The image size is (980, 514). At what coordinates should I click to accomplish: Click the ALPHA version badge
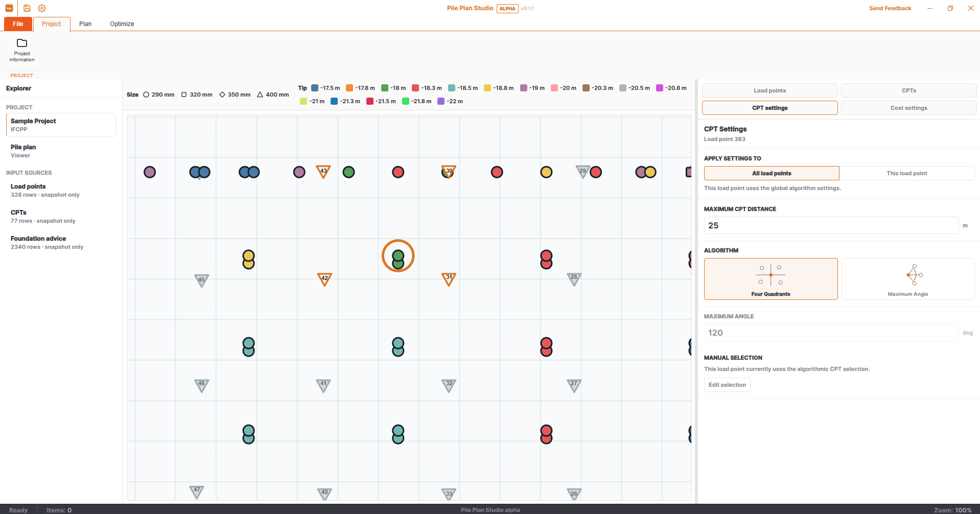(507, 8)
